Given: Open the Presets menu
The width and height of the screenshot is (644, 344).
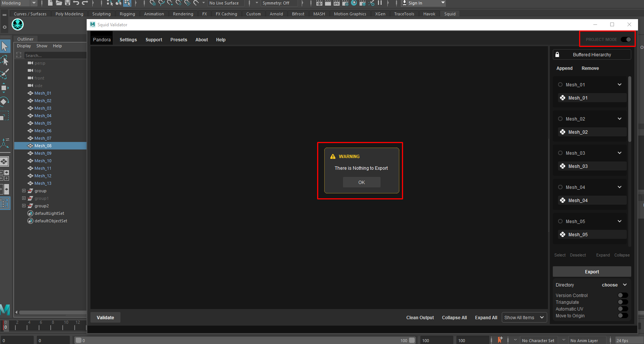Looking at the screenshot, I should click(179, 39).
